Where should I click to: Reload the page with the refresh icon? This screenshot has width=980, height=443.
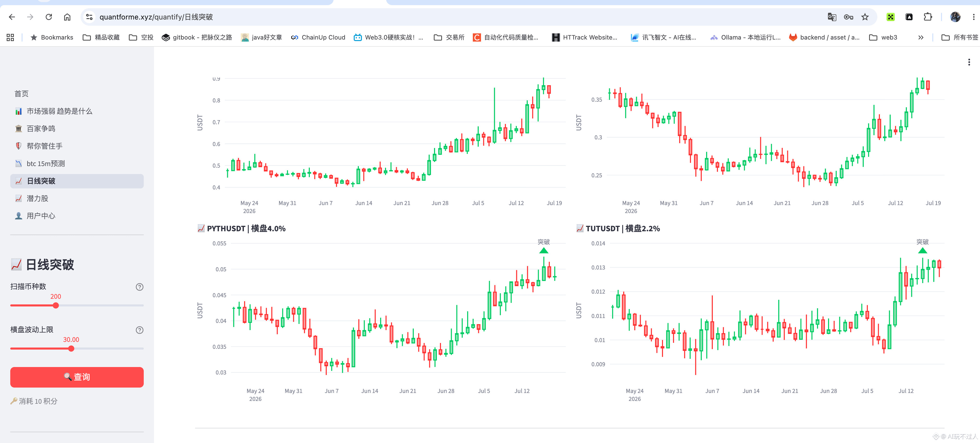49,17
